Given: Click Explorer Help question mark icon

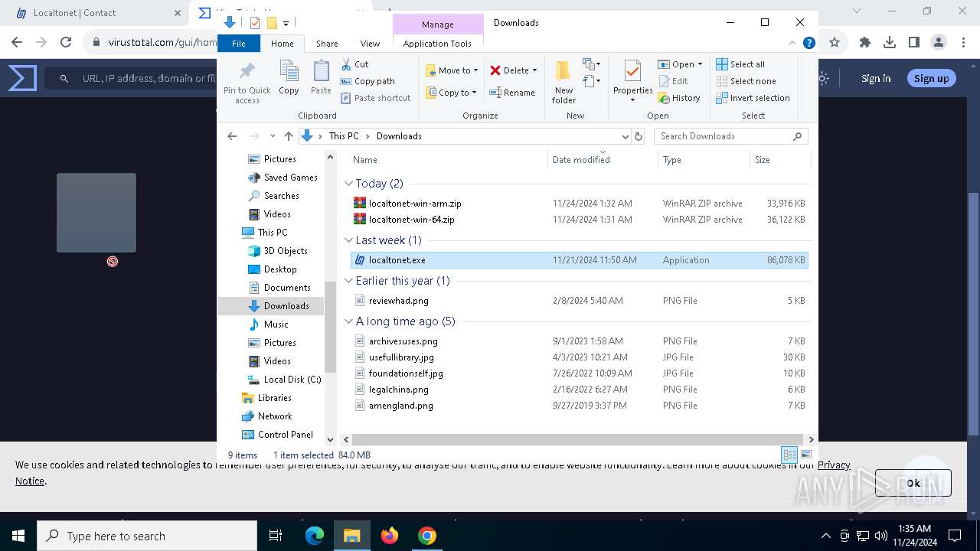Looking at the screenshot, I should pos(808,44).
